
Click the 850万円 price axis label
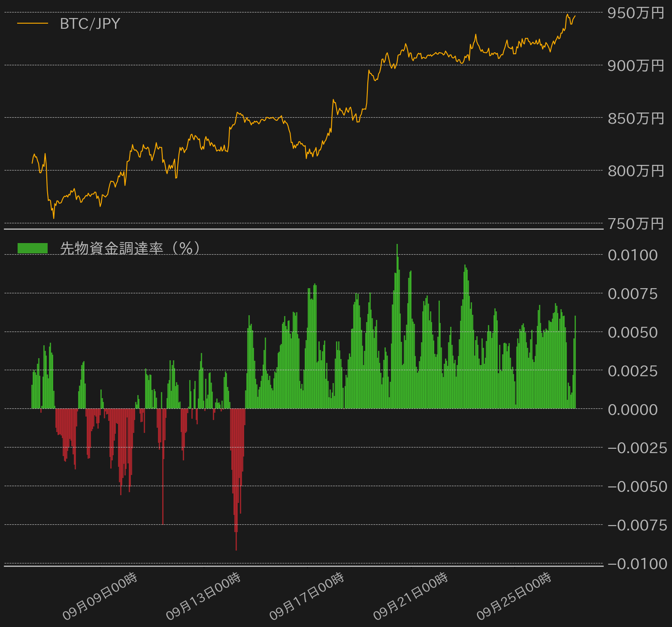point(636,118)
